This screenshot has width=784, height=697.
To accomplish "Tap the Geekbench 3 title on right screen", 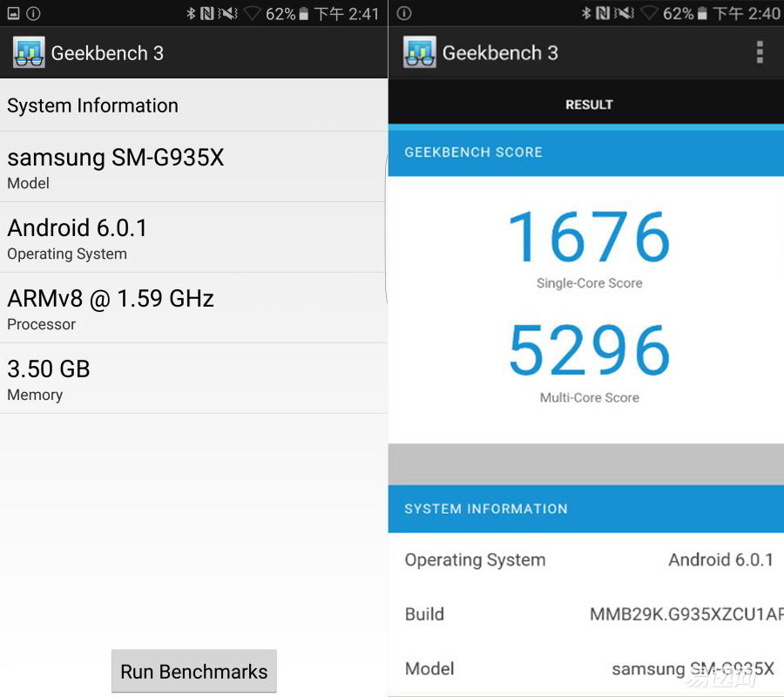I will click(500, 52).
